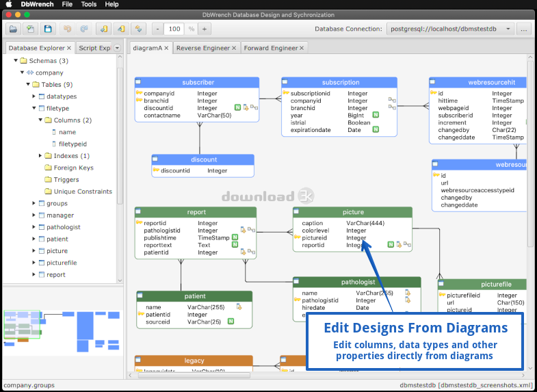Expand the datatypes table node
Image resolution: width=537 pixels, height=392 pixels.
pyautogui.click(x=34, y=96)
